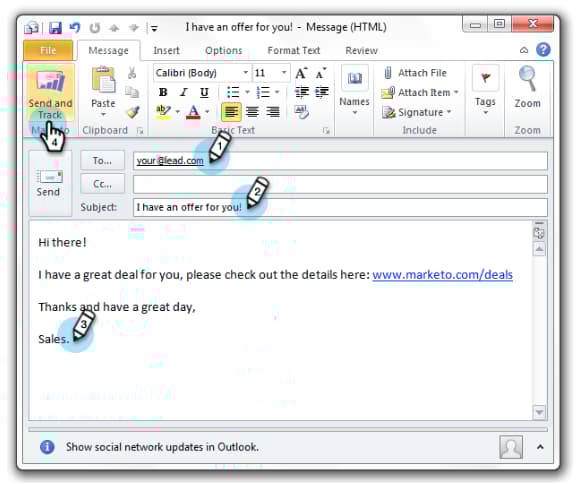Expand the Signature dropdown
Viewport: 577px width, 484px height.
point(449,112)
